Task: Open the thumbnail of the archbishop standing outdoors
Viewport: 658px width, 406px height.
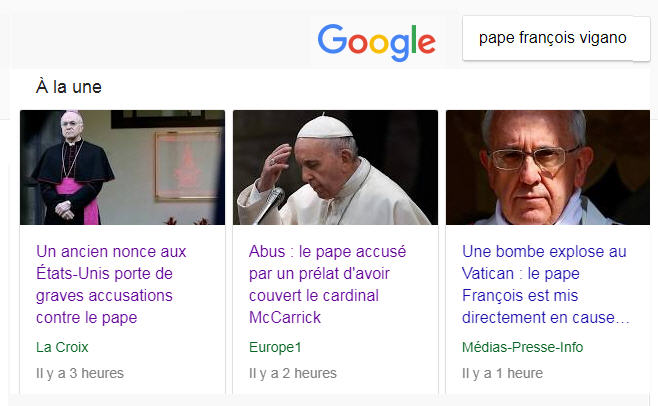Action: 122,167
